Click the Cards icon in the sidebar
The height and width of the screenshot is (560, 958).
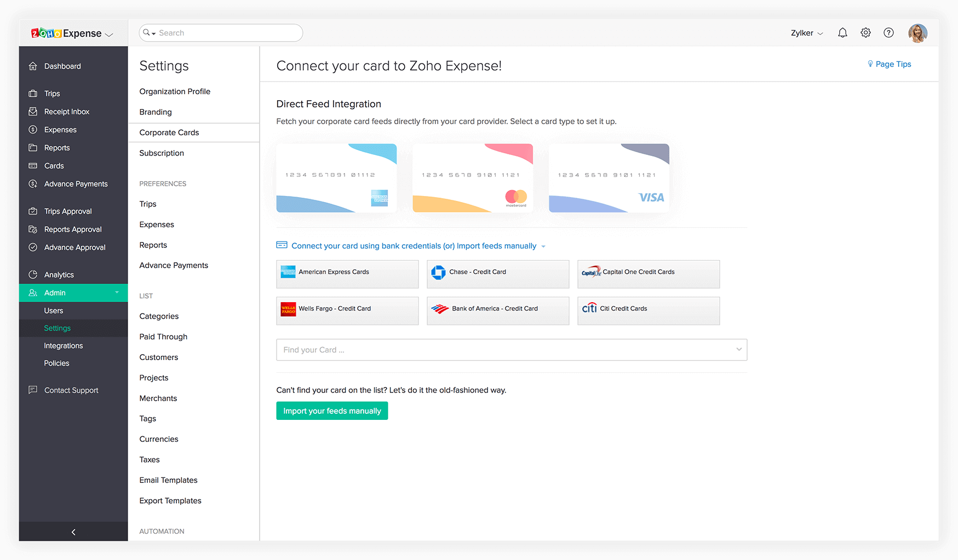(x=33, y=165)
